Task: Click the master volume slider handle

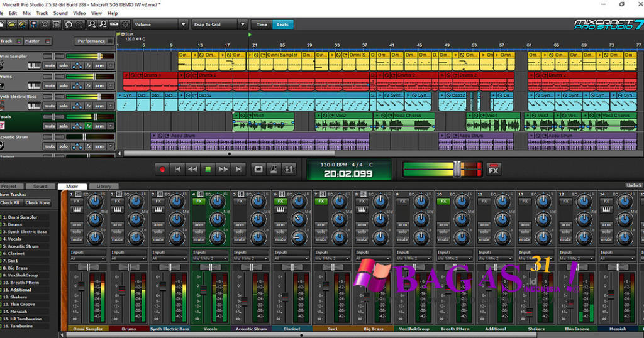Action: coord(457,170)
